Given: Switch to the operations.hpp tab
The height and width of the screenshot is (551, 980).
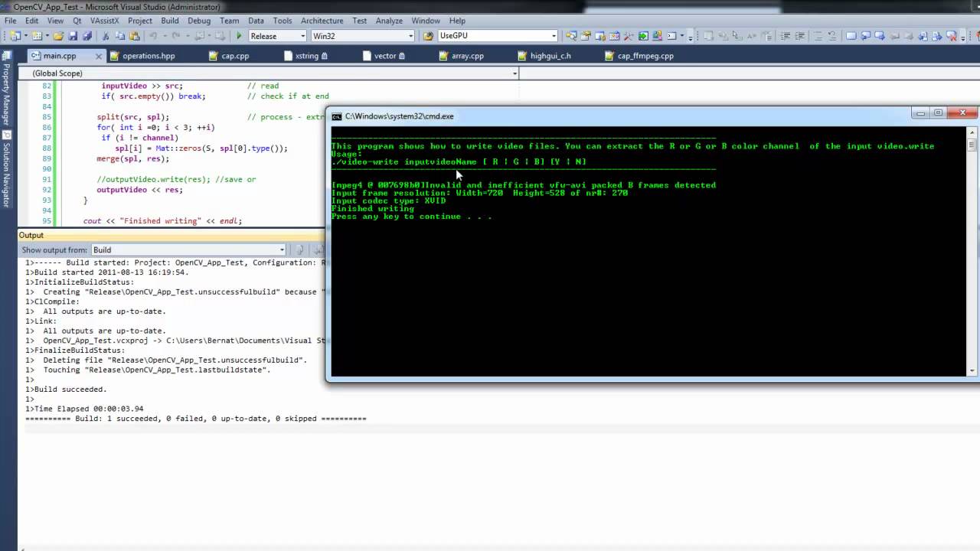Looking at the screenshot, I should [x=149, y=56].
